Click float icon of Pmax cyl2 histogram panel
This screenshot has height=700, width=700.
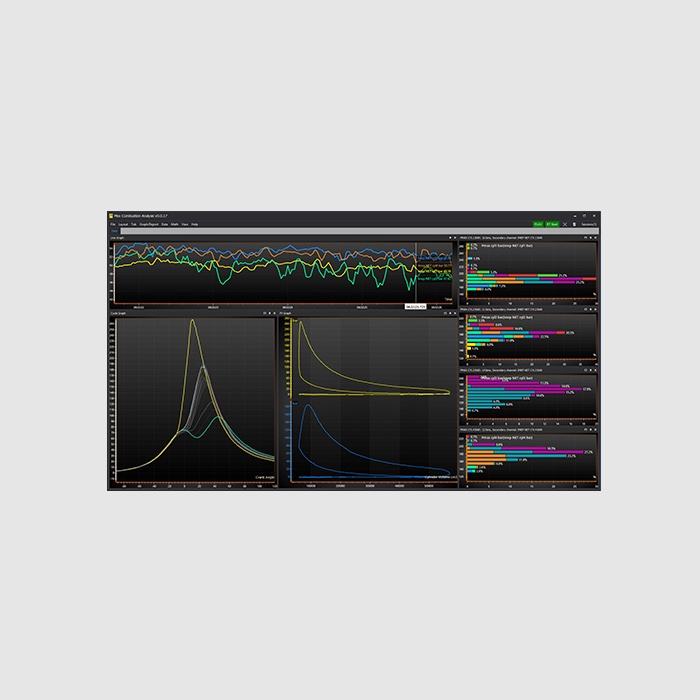pos(586,309)
